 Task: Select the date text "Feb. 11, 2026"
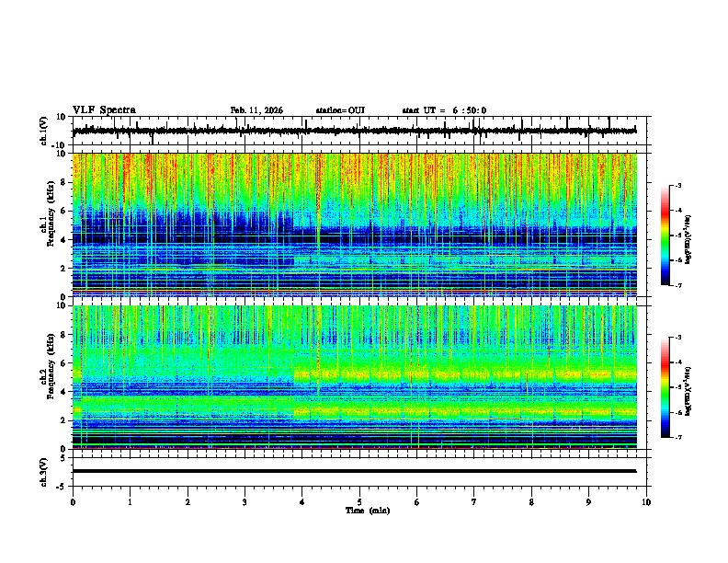pos(256,110)
